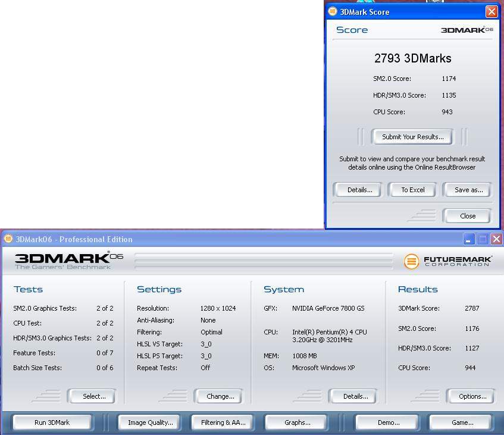The width and height of the screenshot is (504, 435).
Task: Click Anti-Aliasing value None
Action: pyautogui.click(x=208, y=320)
